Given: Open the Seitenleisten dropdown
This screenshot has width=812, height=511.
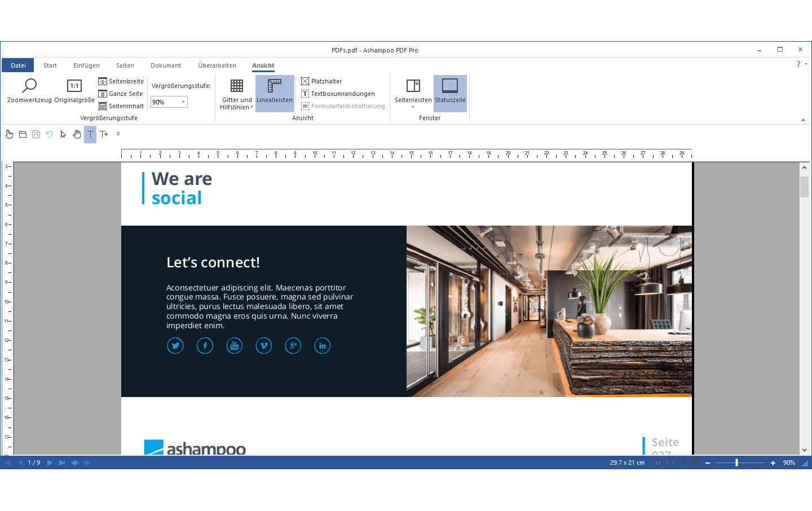Looking at the screenshot, I should coord(413,94).
